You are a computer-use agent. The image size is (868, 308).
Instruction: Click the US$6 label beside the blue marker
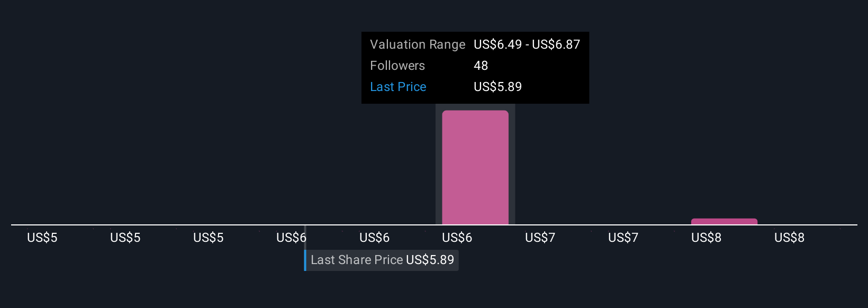291,238
